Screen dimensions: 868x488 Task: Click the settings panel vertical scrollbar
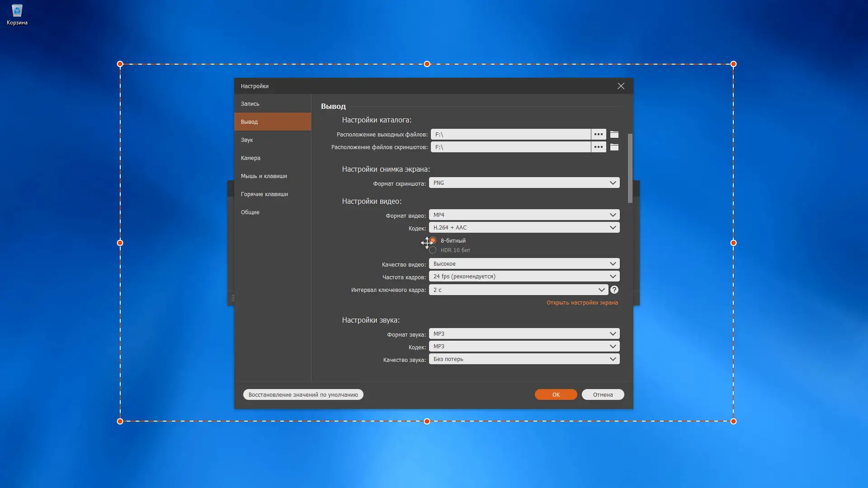630,168
